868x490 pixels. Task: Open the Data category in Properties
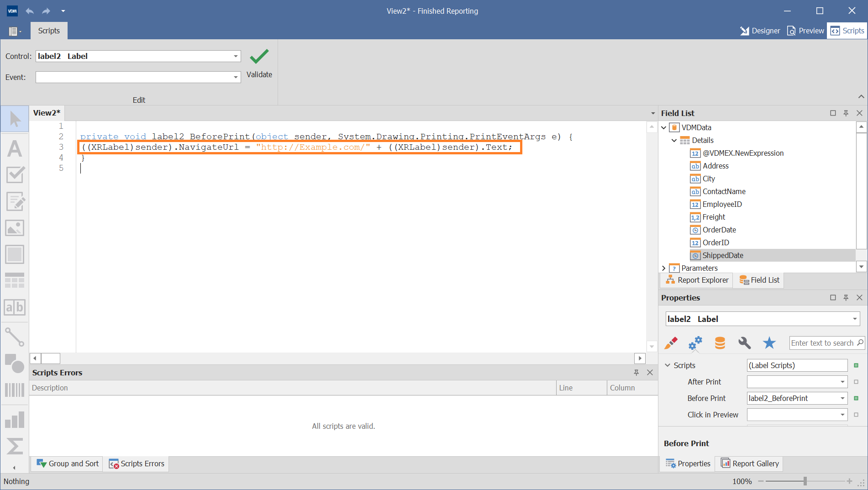point(720,343)
